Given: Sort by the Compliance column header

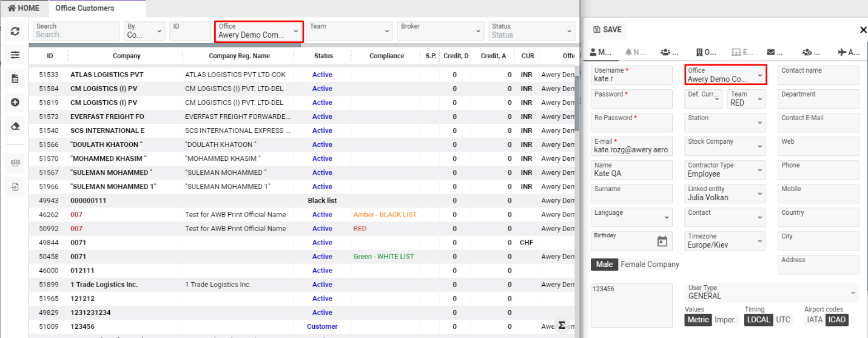Looking at the screenshot, I should click(x=386, y=56).
